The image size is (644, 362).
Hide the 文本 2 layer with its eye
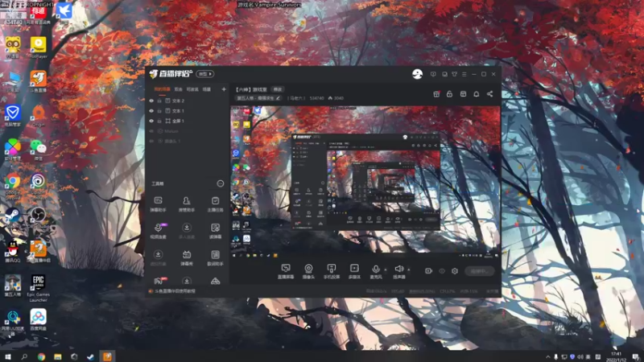tap(151, 101)
